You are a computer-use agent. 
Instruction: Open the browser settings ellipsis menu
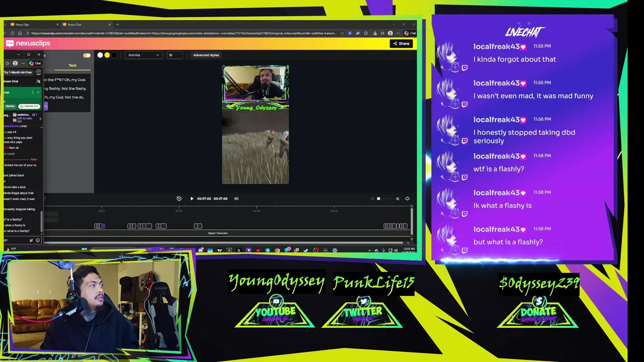pos(397,33)
